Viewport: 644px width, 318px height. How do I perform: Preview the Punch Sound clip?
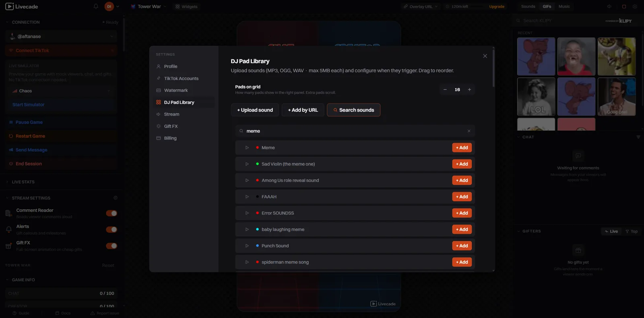click(247, 246)
